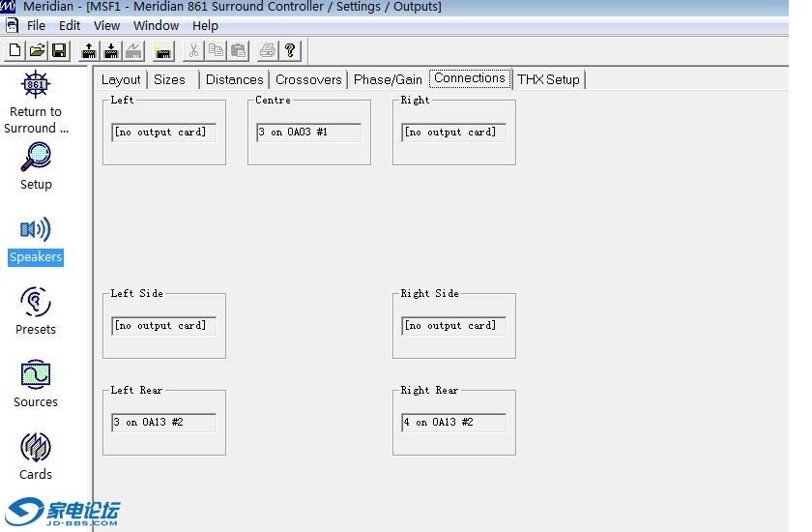The image size is (812, 532).
Task: Click the Right Side output field
Action: point(453,325)
